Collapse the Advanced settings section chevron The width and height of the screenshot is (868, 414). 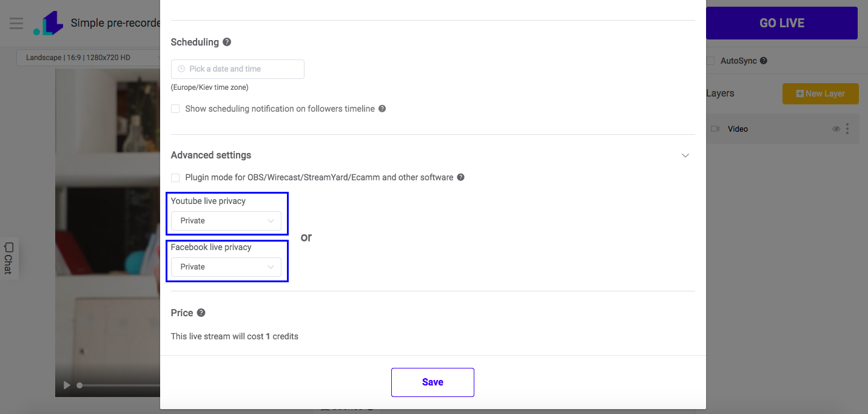685,155
